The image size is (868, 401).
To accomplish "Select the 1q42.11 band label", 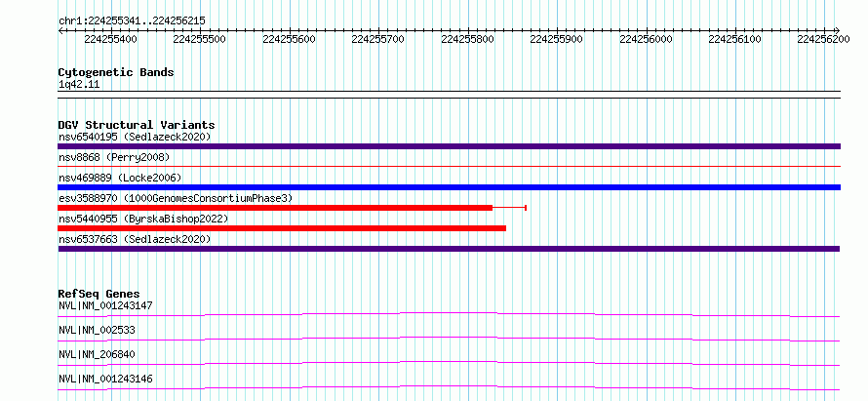I will (79, 85).
